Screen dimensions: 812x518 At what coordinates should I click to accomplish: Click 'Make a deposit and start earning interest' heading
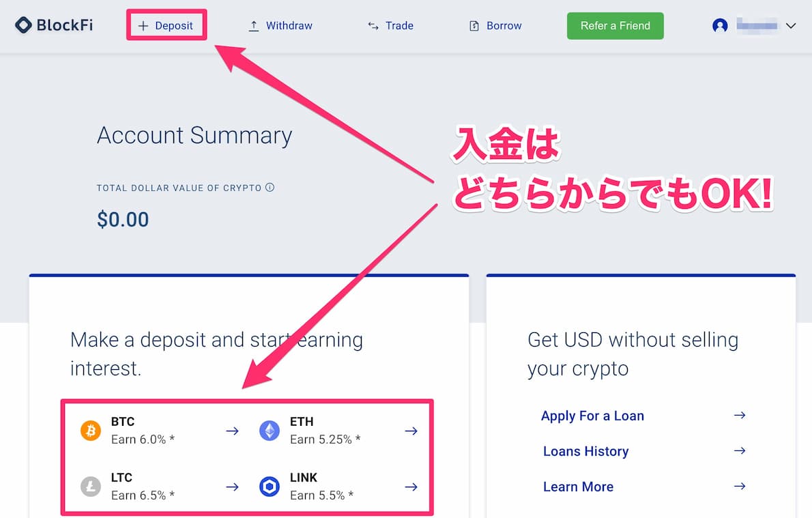(216, 354)
